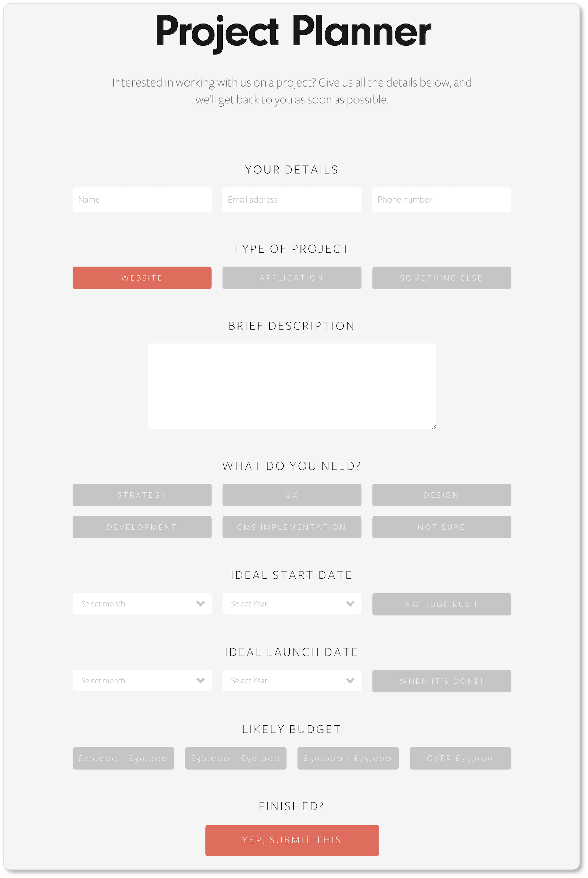Choose Not Sure for project needs

coord(441,527)
